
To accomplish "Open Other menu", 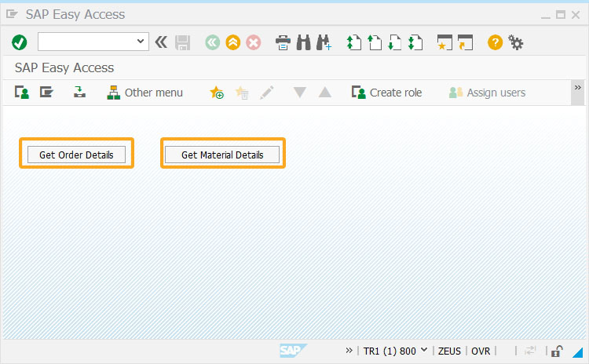I will point(145,93).
